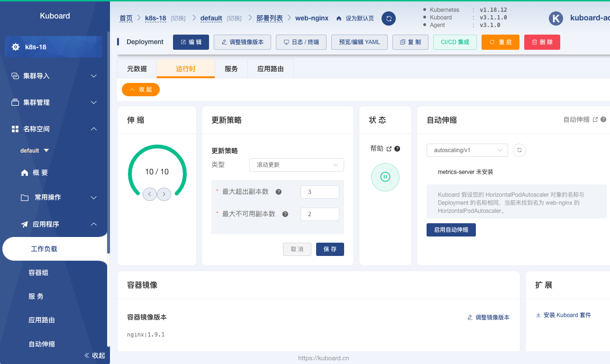Click the red 删除 button
610x364 pixels.
click(542, 42)
